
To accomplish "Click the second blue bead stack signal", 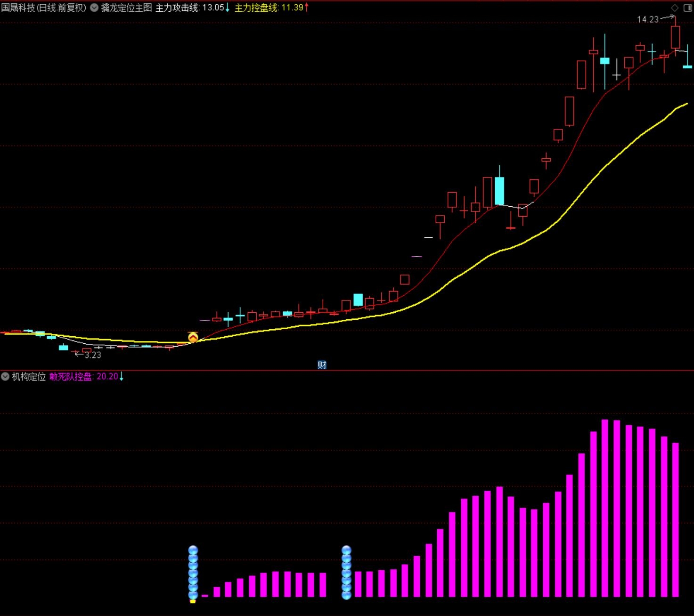I will point(346,573).
